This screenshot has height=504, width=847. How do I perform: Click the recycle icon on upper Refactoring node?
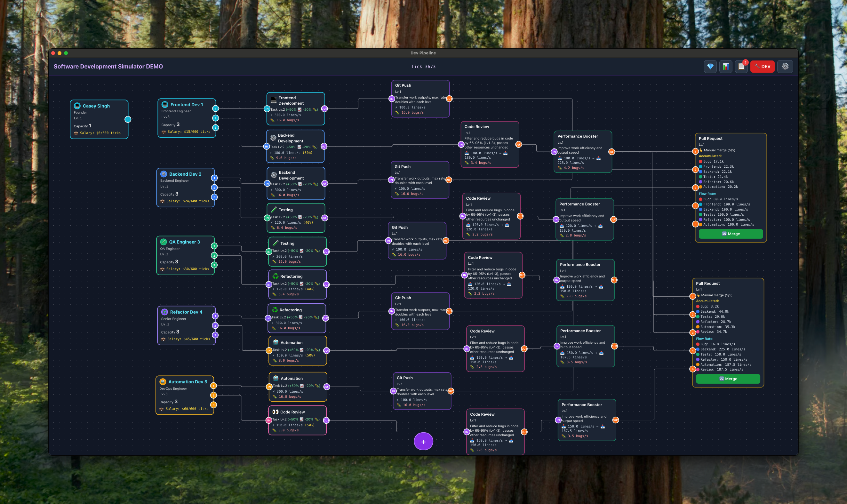click(x=276, y=276)
